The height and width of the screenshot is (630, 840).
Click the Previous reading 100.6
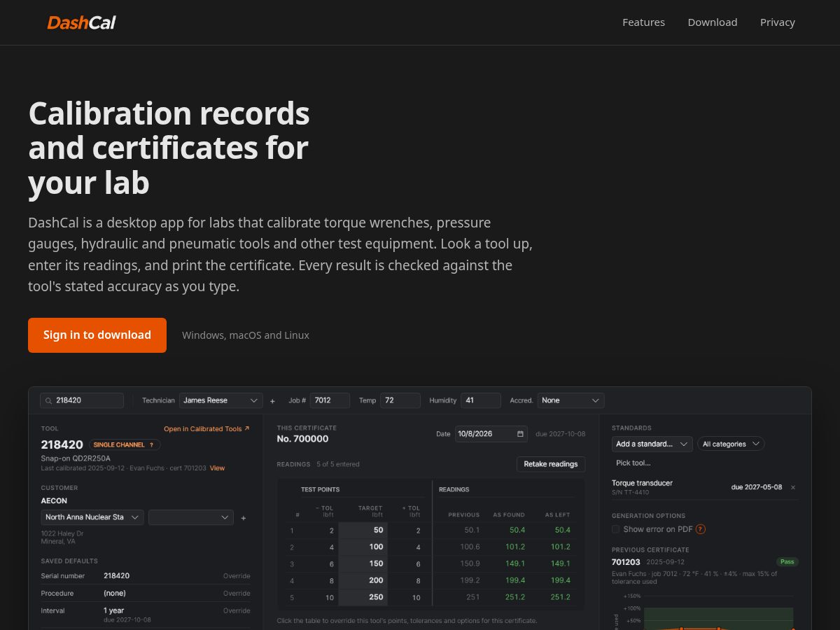click(x=470, y=547)
